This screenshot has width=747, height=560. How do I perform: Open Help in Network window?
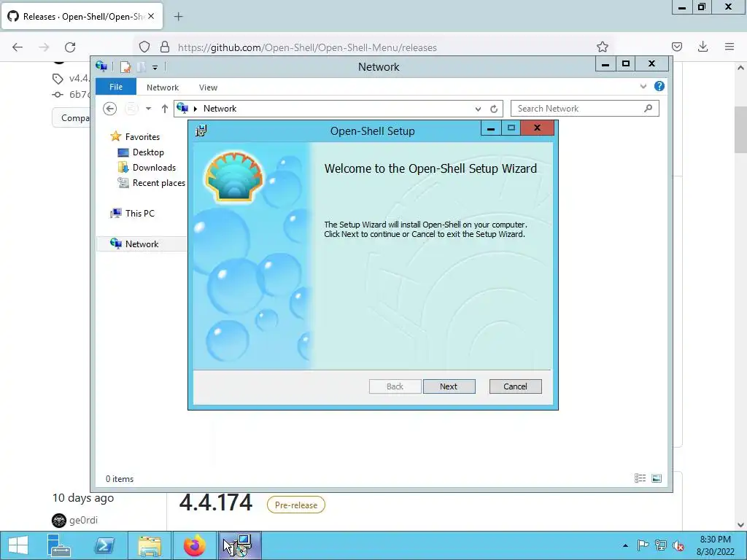click(x=659, y=86)
